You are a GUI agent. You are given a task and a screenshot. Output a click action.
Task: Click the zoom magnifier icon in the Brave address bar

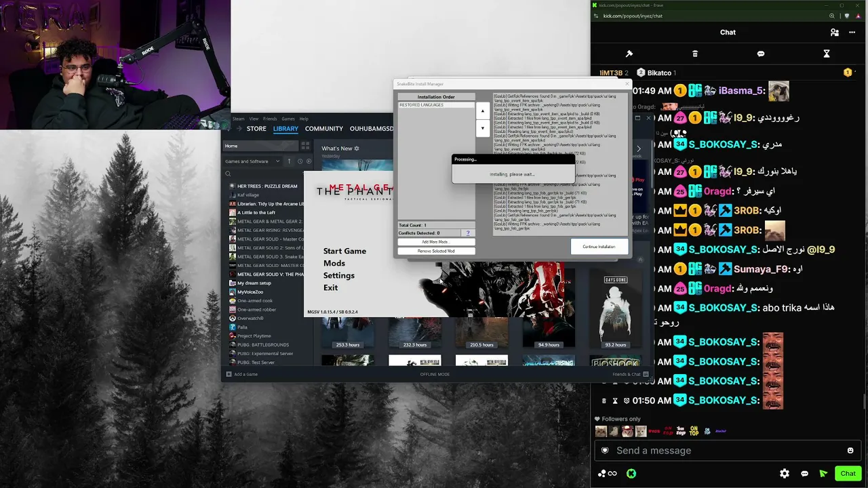832,16
